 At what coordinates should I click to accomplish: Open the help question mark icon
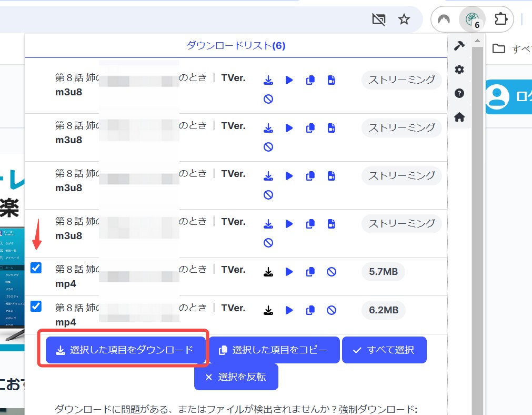(459, 93)
